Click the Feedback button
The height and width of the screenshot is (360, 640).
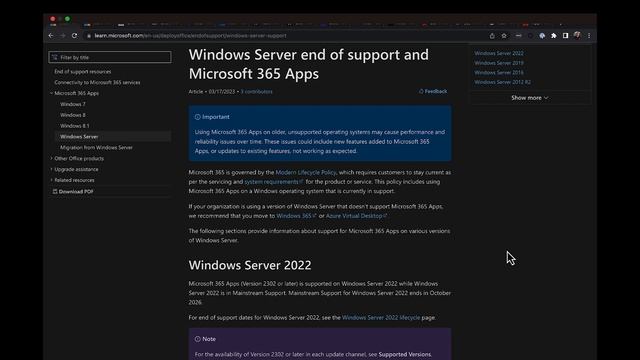[x=433, y=91]
